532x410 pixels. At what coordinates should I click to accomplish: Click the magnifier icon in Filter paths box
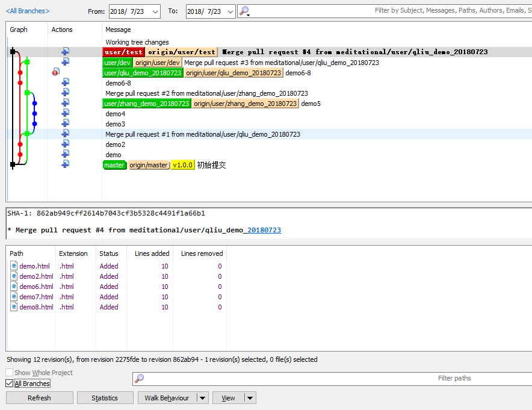pos(140,379)
